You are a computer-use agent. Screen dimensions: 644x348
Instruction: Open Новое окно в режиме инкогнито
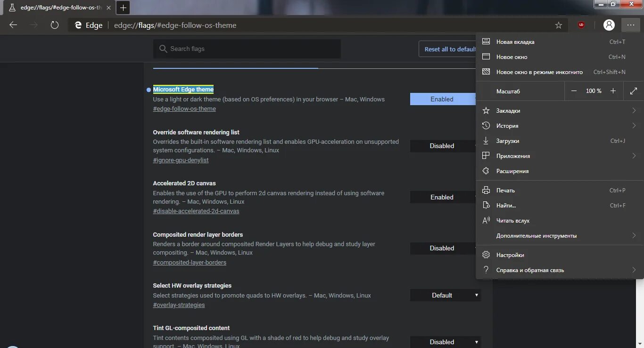(560, 72)
